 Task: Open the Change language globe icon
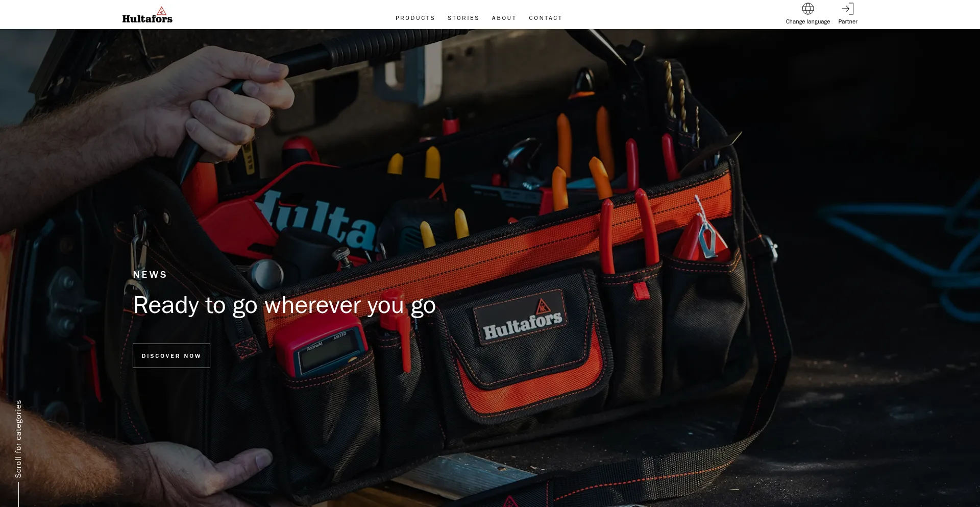(x=807, y=9)
